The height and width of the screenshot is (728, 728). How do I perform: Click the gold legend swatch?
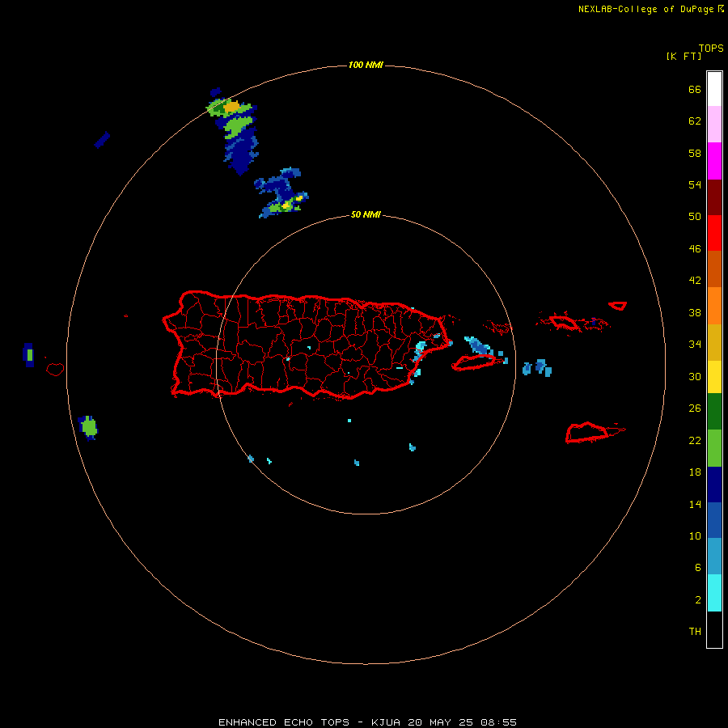[x=714, y=342]
